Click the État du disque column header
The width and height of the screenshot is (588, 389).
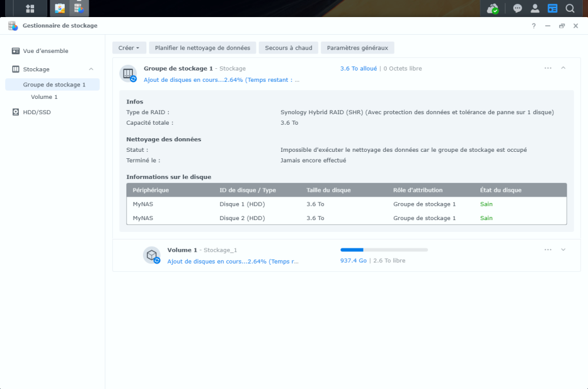coord(500,190)
